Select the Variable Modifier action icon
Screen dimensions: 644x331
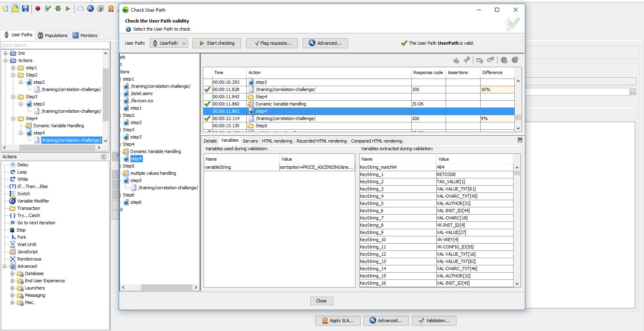click(x=12, y=201)
